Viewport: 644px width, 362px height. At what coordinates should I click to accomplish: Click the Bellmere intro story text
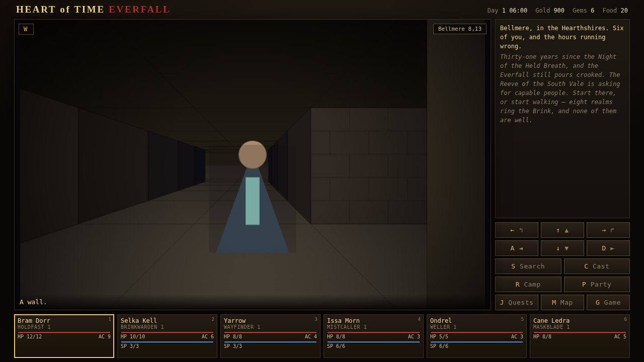pyautogui.click(x=562, y=74)
